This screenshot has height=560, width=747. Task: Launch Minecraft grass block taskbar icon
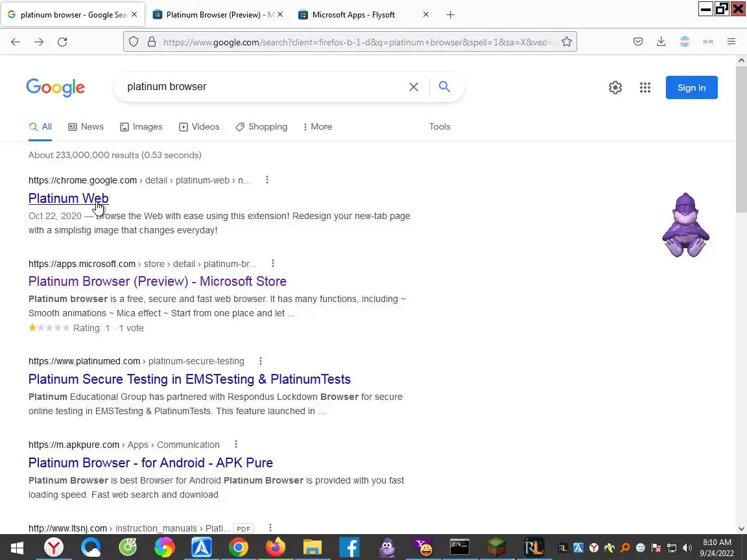coord(497,548)
